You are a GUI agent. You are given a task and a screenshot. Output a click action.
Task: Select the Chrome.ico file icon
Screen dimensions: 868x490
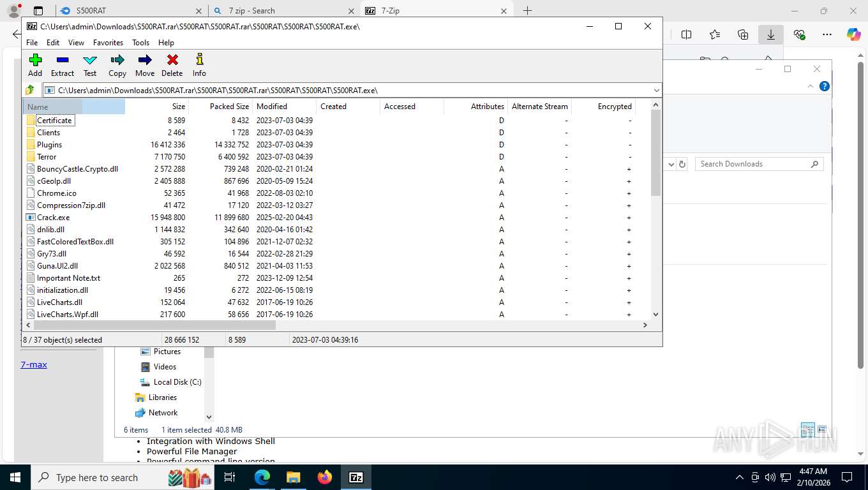(x=31, y=193)
